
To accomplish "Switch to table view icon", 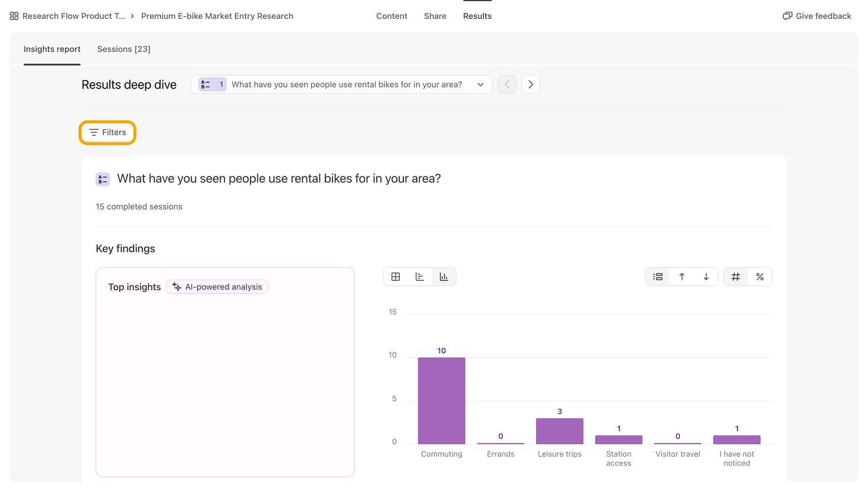I will tap(396, 277).
